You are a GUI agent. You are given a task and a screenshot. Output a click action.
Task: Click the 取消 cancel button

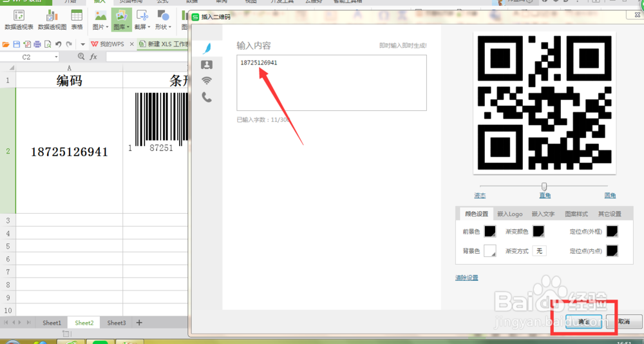tap(624, 321)
